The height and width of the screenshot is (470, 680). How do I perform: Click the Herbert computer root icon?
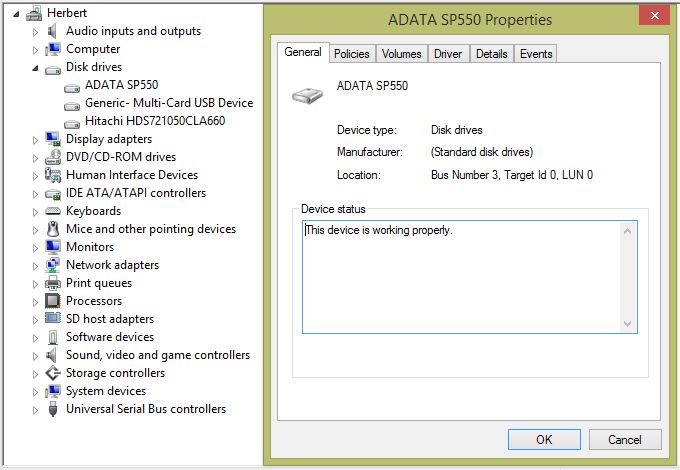click(x=33, y=13)
